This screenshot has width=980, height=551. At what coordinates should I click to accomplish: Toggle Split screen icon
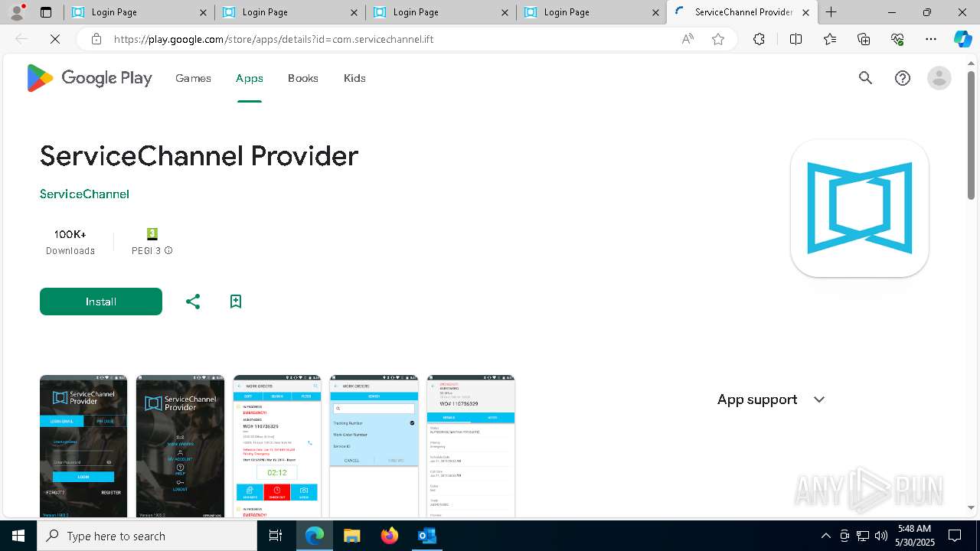(795, 39)
